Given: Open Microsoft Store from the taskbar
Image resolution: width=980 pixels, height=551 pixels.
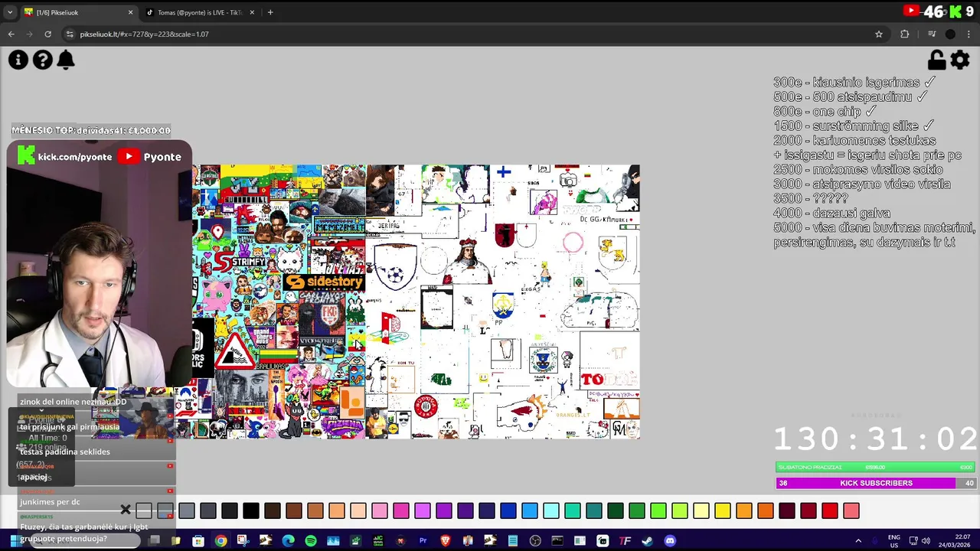Looking at the screenshot, I should (x=198, y=541).
